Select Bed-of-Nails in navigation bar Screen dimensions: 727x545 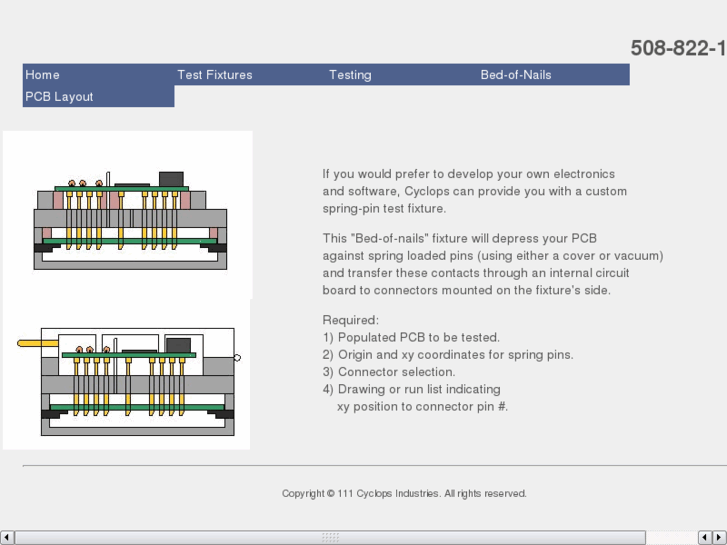554,75
